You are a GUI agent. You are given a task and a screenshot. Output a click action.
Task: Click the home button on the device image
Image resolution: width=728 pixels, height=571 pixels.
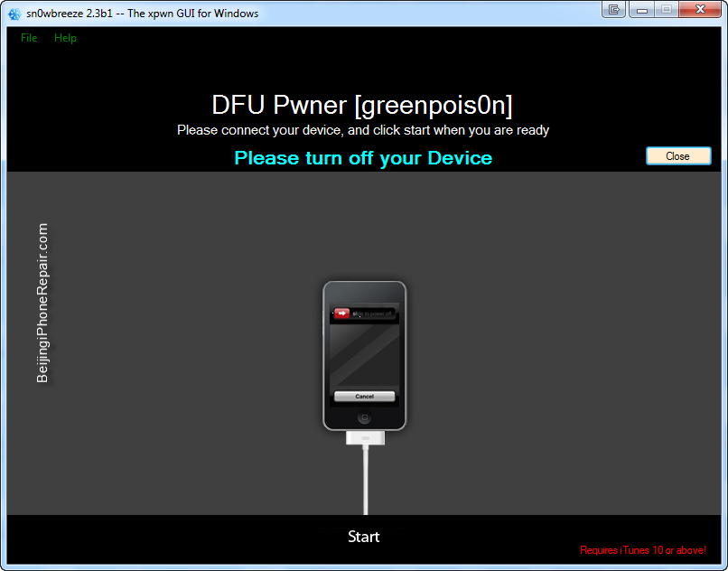coord(365,417)
